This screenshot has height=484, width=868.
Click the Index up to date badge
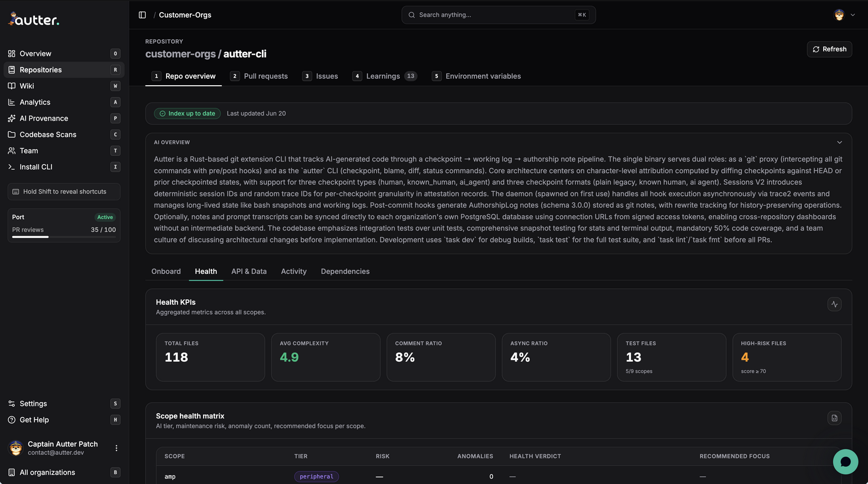coord(187,113)
